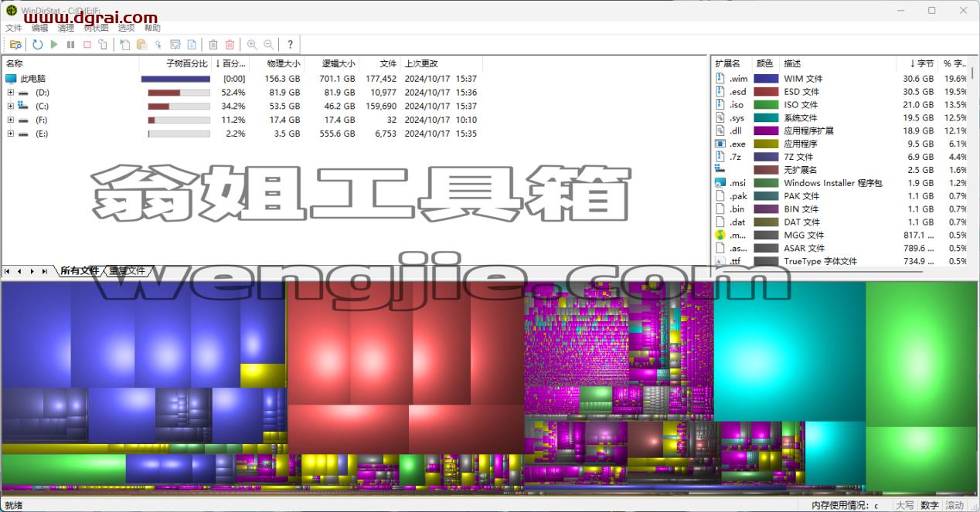Click the red ESD 文件 color swatch
980x512 pixels.
point(766,92)
